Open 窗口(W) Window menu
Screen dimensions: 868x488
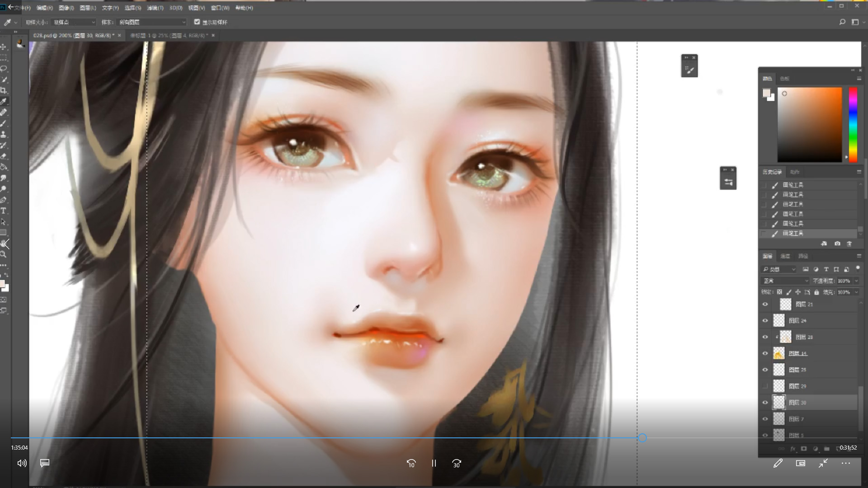(x=220, y=8)
